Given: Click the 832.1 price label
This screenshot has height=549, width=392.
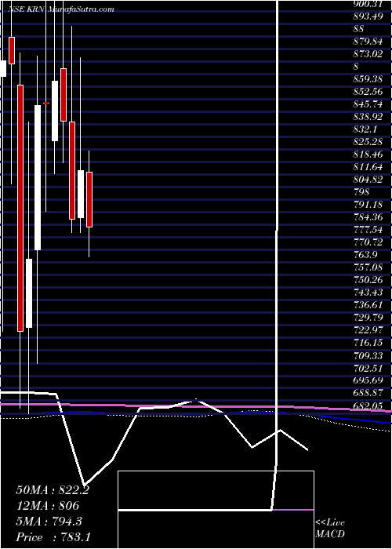Looking at the screenshot, I should (x=365, y=129).
